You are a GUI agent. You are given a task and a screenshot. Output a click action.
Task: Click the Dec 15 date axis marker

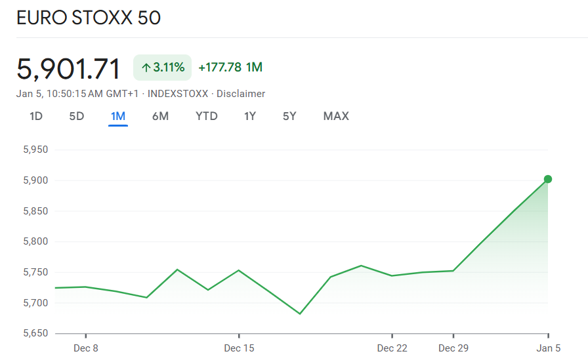point(239,348)
